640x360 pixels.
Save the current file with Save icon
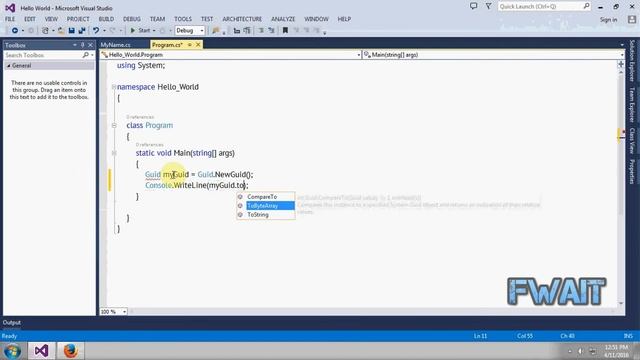pyautogui.click(x=71, y=31)
